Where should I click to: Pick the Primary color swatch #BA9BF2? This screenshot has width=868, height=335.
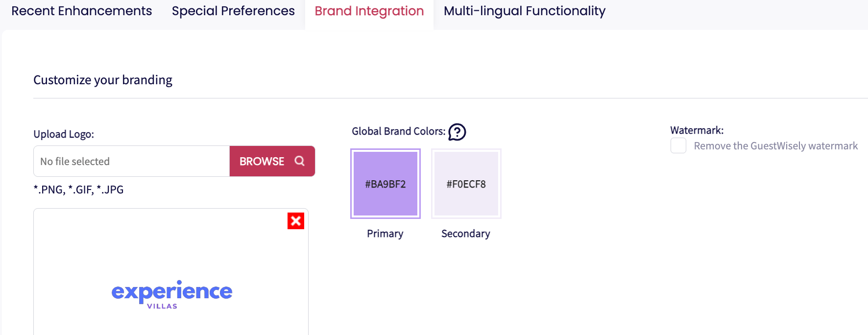coord(386,184)
